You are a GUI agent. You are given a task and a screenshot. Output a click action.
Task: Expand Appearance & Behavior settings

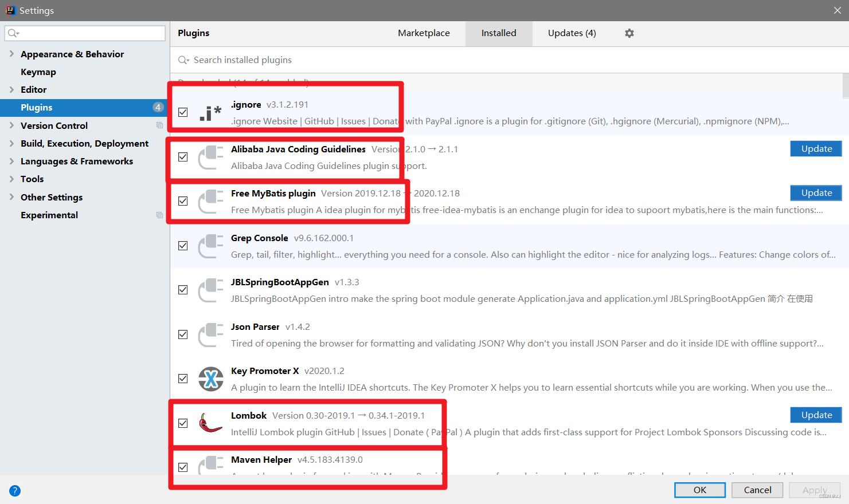tap(11, 54)
